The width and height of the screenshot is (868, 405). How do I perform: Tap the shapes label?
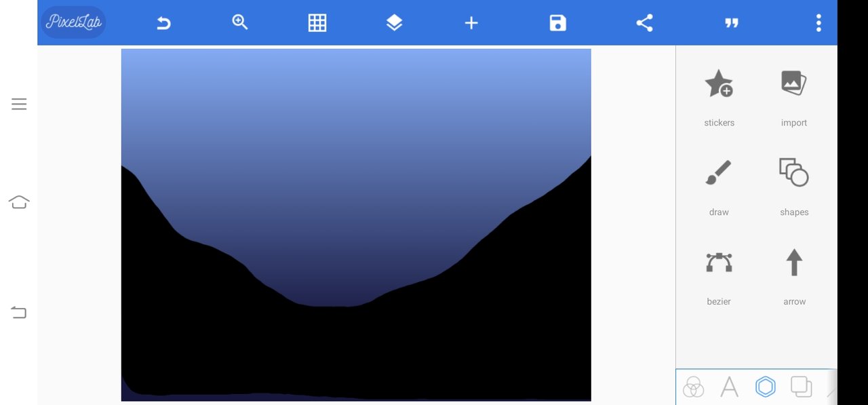point(794,212)
